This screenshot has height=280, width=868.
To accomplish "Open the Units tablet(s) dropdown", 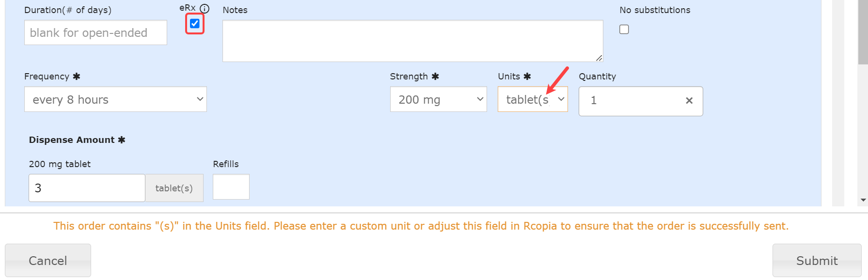I will pos(532,99).
